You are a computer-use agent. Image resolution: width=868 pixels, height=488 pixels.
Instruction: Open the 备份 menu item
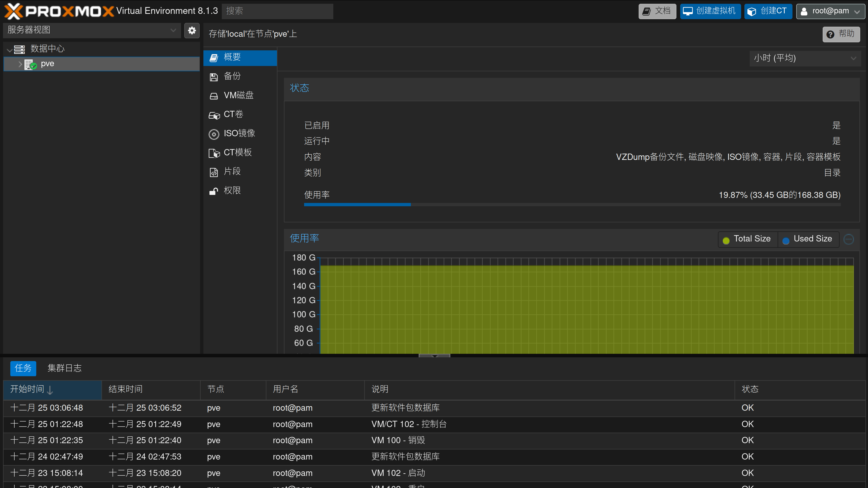(240, 77)
